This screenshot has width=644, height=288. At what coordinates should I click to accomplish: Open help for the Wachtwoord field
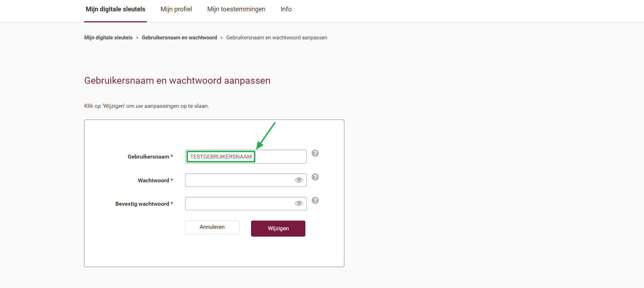click(315, 177)
